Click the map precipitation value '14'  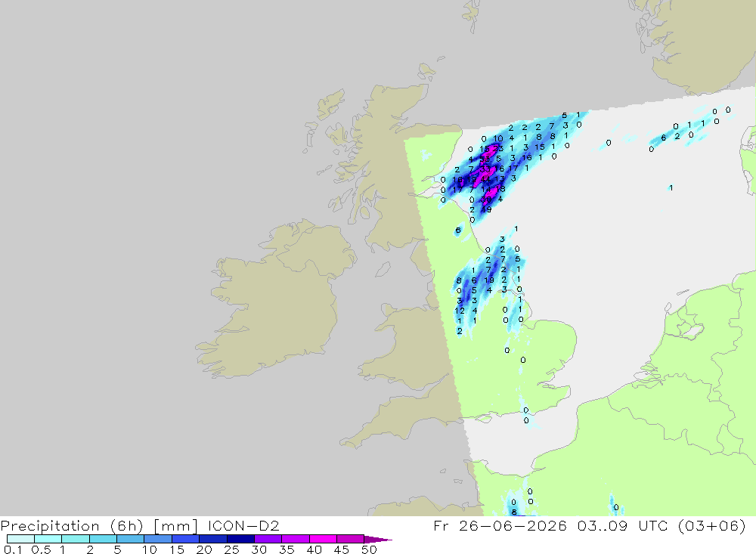point(487,190)
